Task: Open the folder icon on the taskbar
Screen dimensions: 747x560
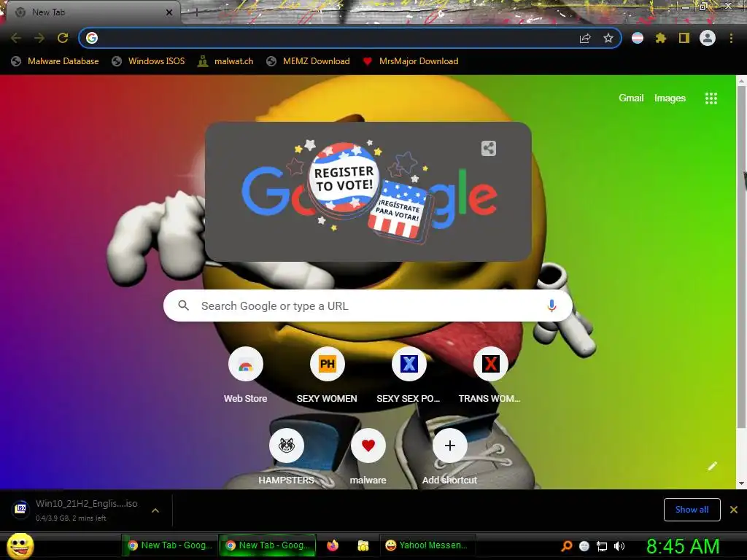Action: coord(363,545)
